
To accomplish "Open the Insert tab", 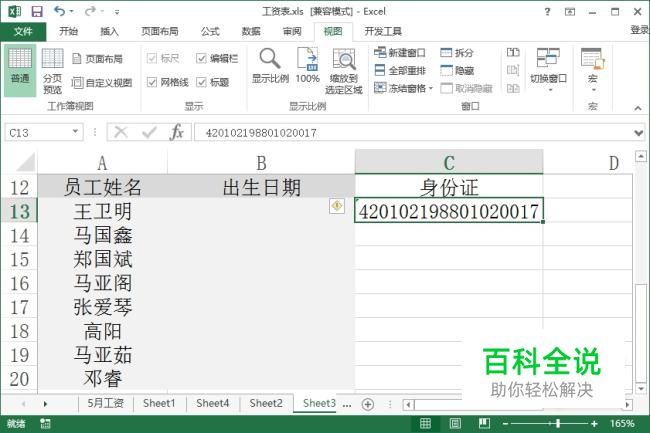I will (109, 31).
